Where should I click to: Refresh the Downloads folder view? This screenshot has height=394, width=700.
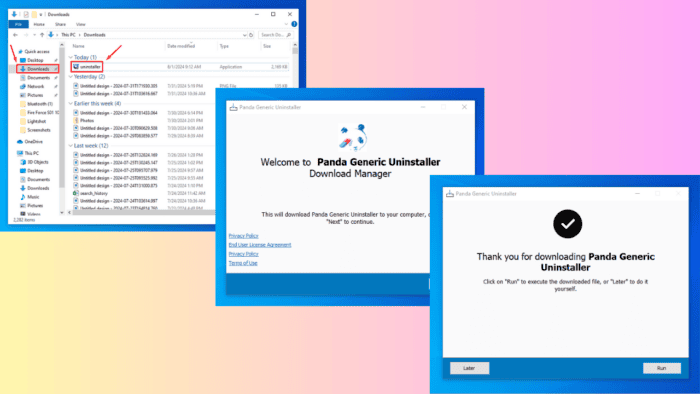click(x=251, y=35)
